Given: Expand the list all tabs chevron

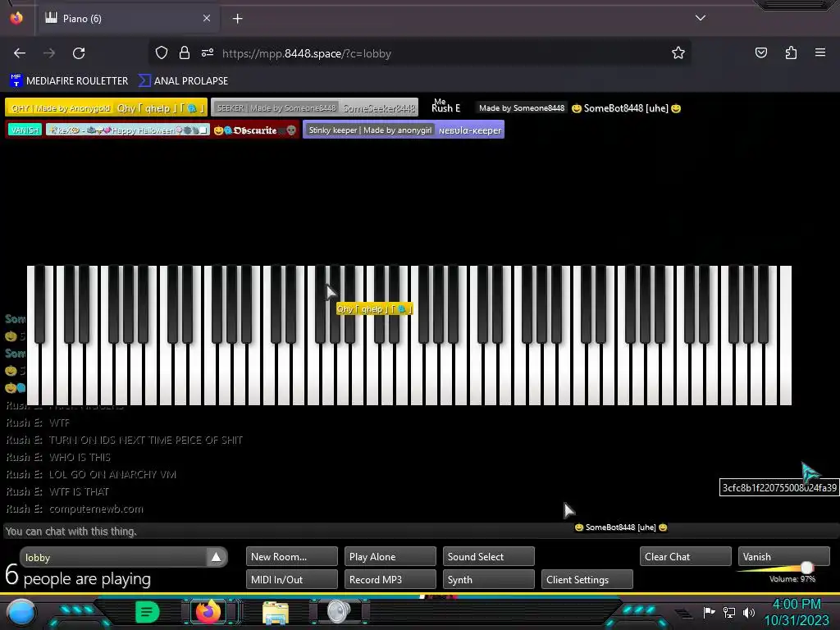Looking at the screenshot, I should (701, 18).
